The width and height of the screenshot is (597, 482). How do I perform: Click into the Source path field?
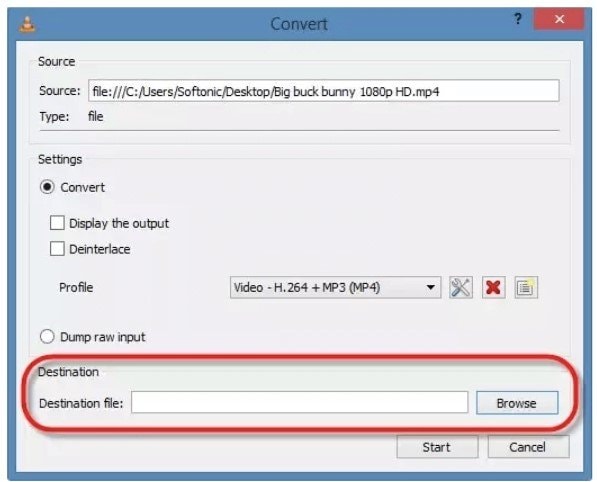[324, 91]
